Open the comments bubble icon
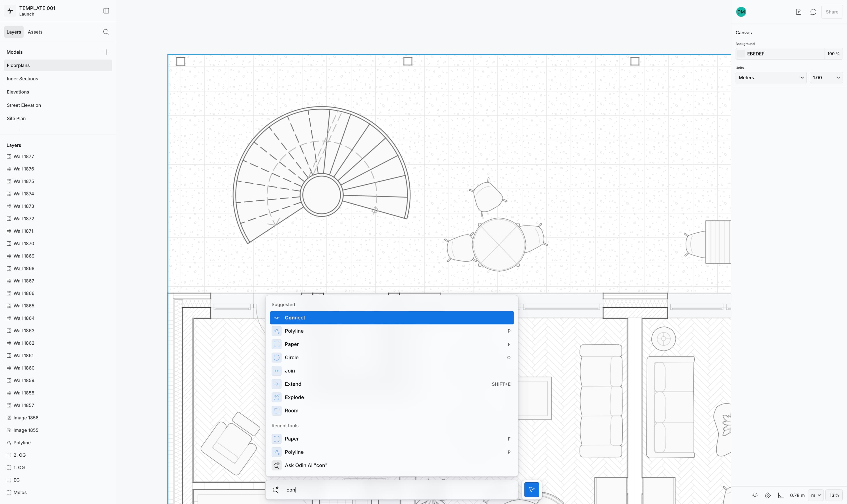 [813, 12]
